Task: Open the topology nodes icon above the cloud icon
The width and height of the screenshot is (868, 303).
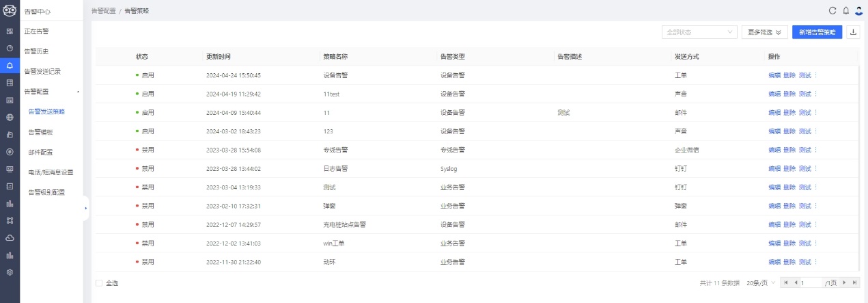Action: tap(10, 220)
